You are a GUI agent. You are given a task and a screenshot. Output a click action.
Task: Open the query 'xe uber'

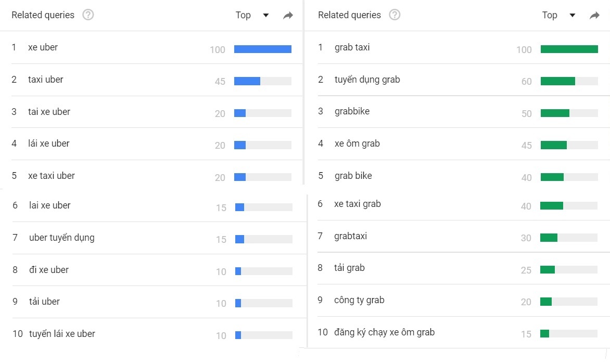(43, 47)
